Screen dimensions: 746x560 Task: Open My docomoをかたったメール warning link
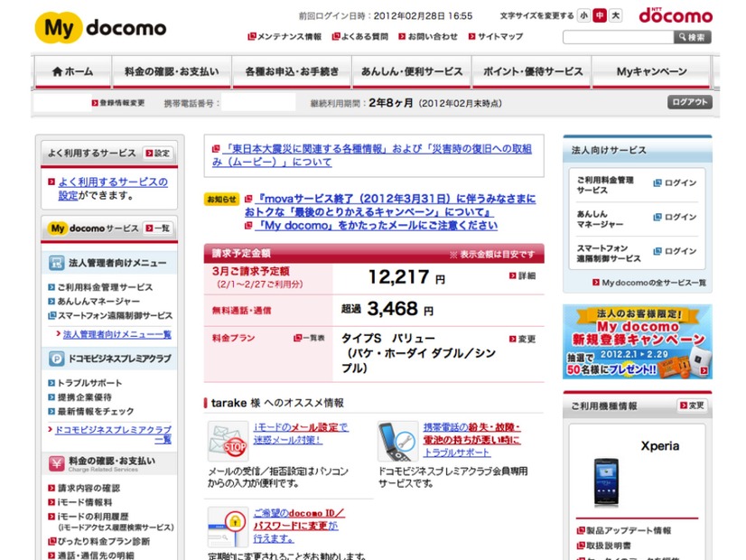371,226
